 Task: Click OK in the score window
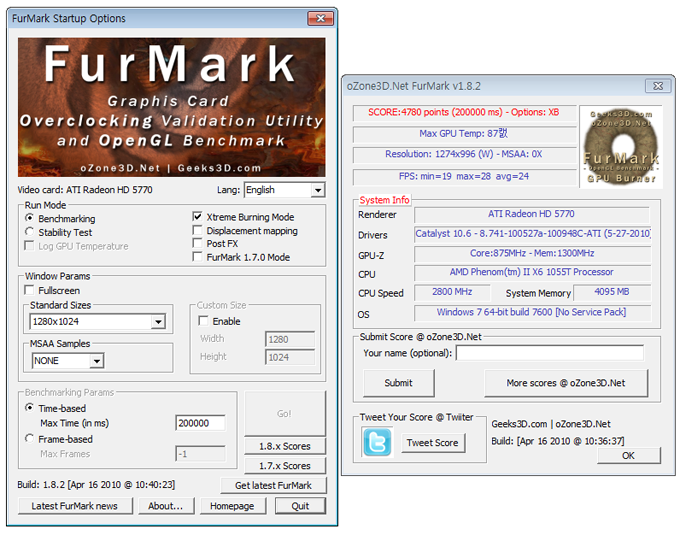(x=628, y=456)
